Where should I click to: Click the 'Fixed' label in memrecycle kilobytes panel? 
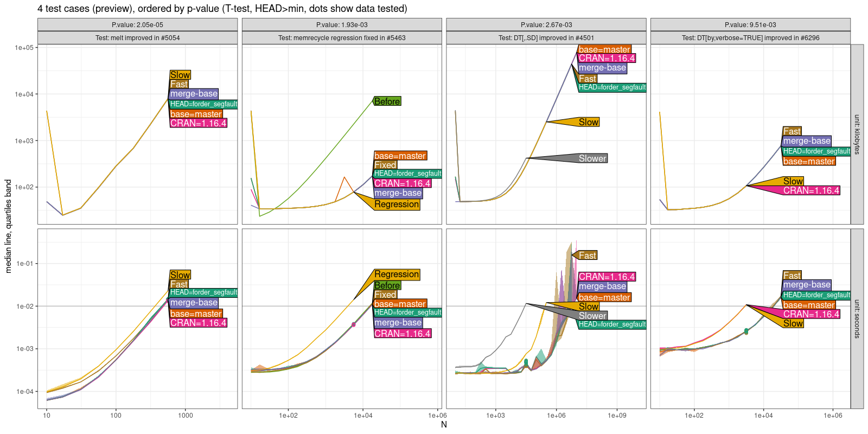tap(385, 165)
